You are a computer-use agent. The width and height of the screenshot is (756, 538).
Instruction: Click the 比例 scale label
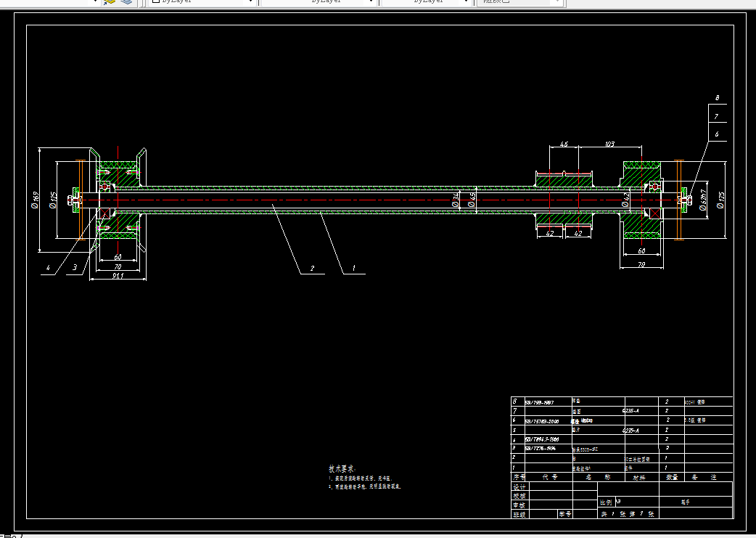point(606,502)
